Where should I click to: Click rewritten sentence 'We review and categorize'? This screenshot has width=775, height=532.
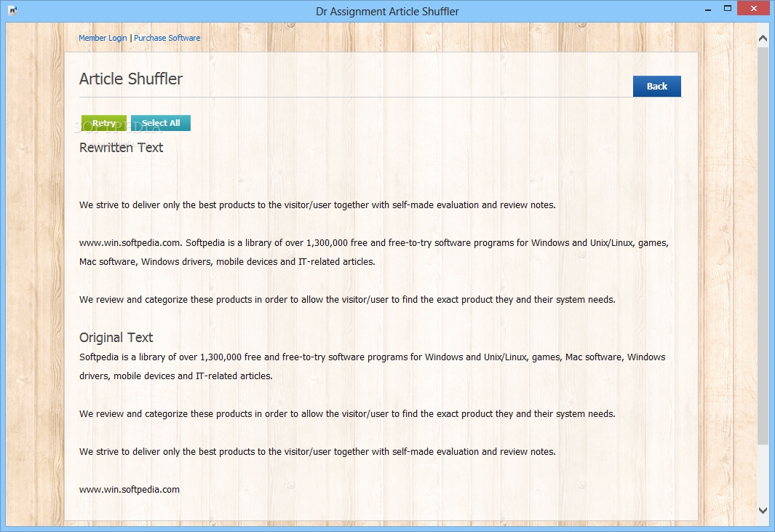pyautogui.click(x=347, y=300)
